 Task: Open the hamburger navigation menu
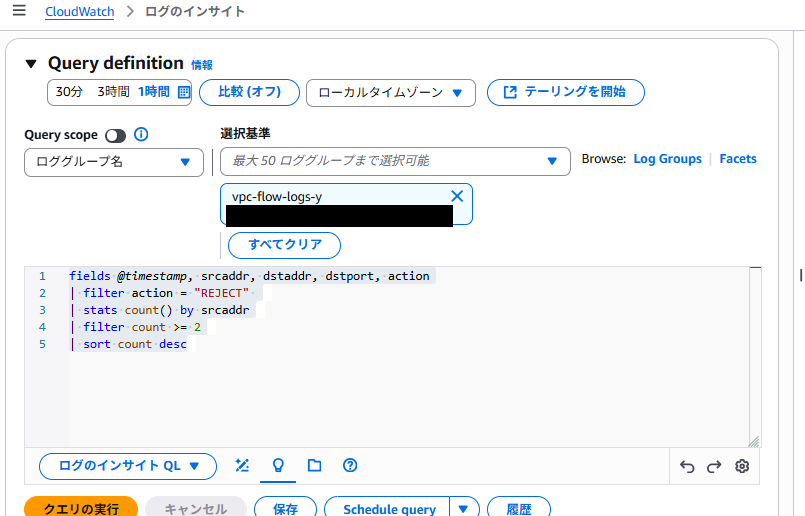[x=19, y=11]
